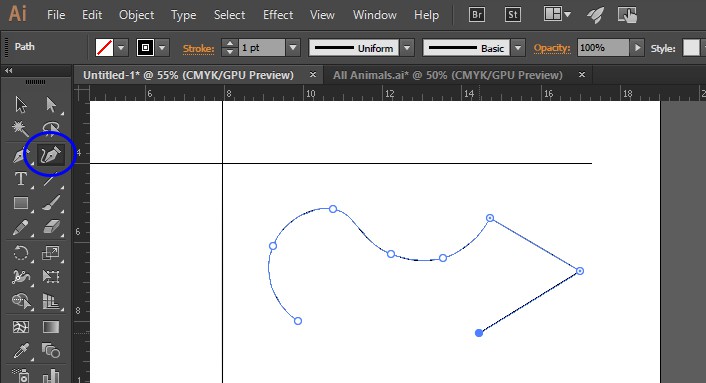Screen dimensions: 706x383
Task: Select the Type tool
Action: tap(20, 179)
